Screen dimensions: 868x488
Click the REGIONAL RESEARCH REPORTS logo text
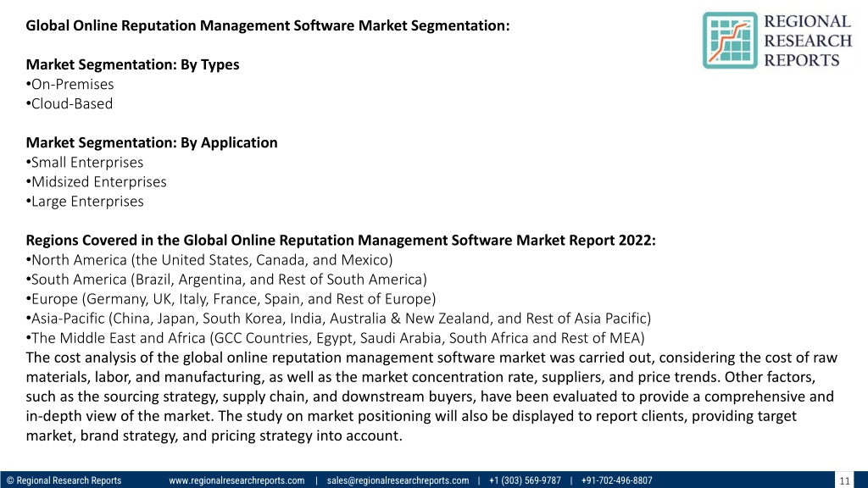tap(808, 41)
